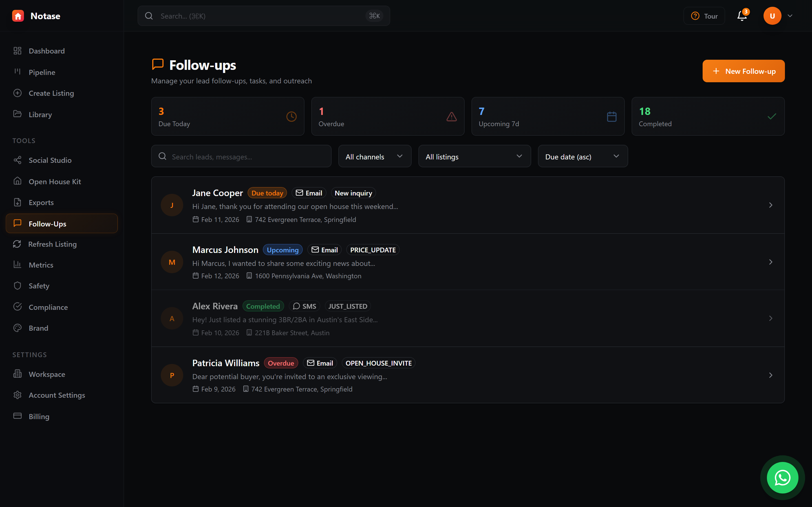Open the Overdue follow-ups card
This screenshot has height=507, width=812.
[388, 116]
